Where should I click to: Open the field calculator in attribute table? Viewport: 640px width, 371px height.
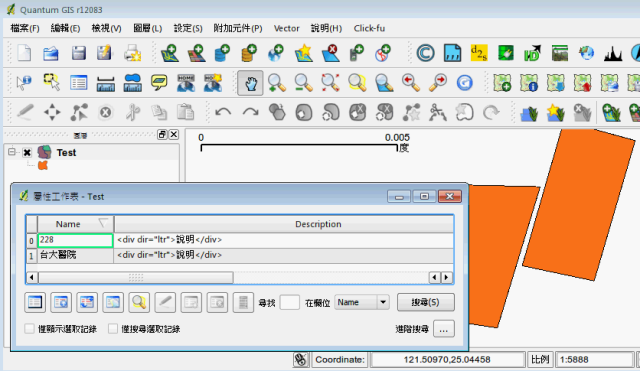(243, 302)
